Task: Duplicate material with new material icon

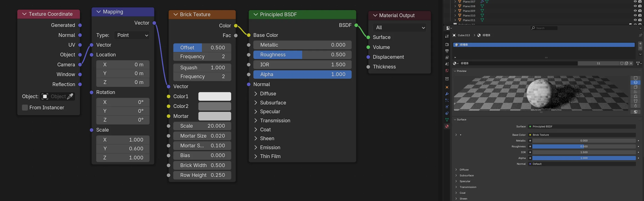Action: click(626, 64)
